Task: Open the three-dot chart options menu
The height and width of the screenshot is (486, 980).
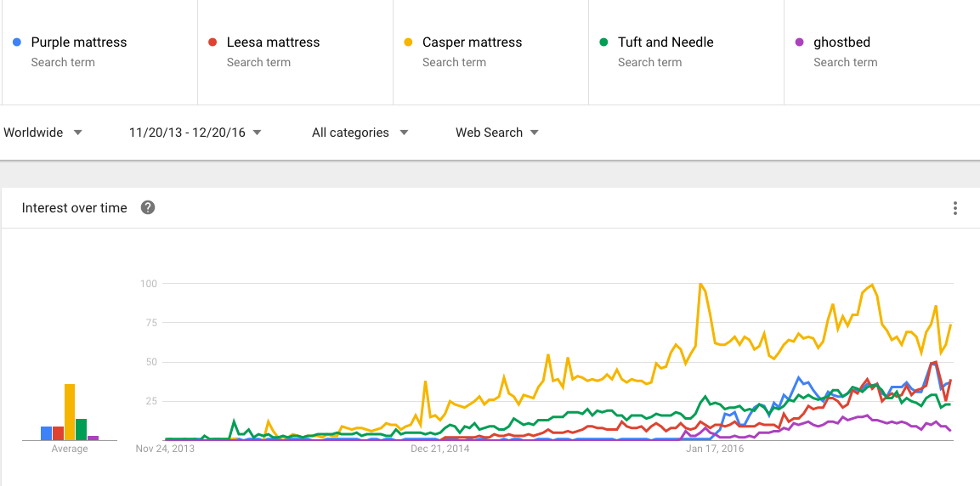Action: pos(955,208)
